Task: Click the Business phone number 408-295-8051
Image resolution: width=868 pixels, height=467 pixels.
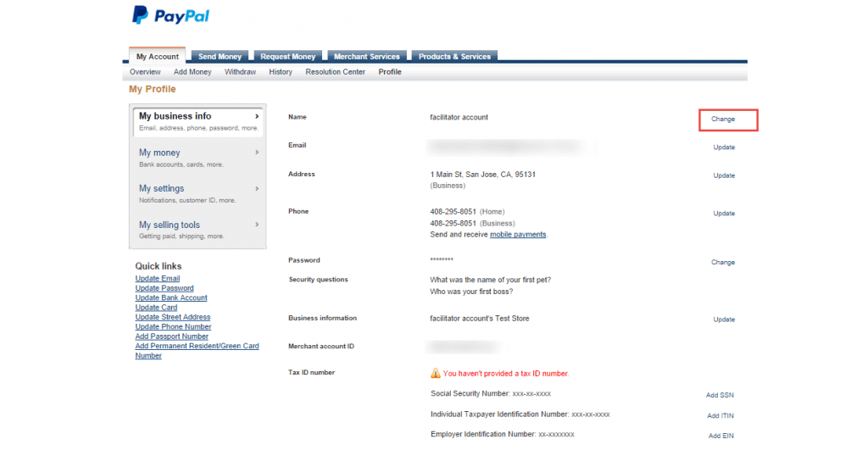Action: (x=453, y=224)
